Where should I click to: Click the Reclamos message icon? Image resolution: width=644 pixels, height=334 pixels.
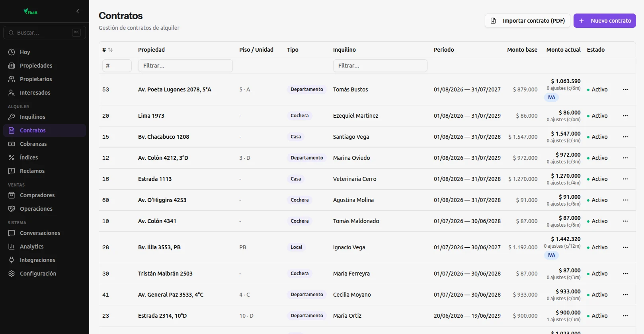click(12, 171)
